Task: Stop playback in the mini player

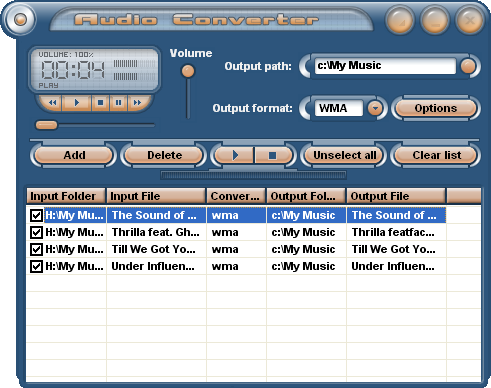Action: (100, 103)
